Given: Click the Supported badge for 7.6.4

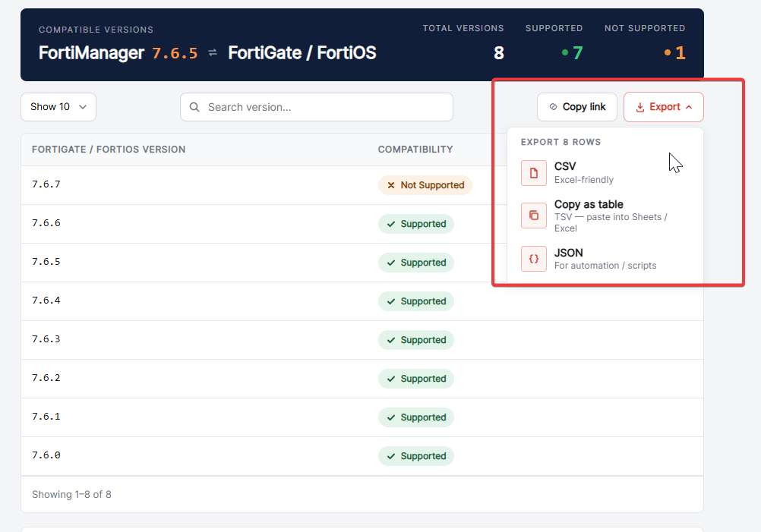Looking at the screenshot, I should pos(416,301).
